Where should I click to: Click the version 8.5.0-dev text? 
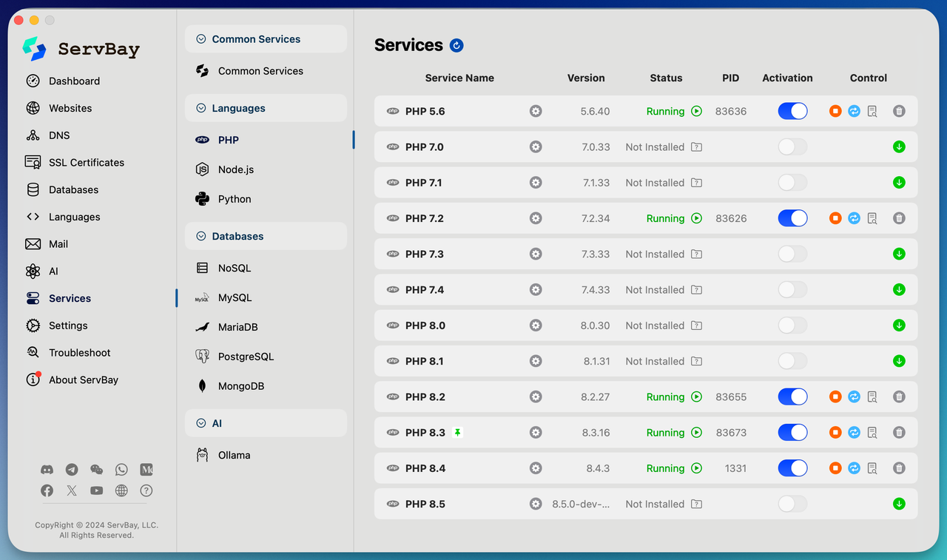[582, 504]
